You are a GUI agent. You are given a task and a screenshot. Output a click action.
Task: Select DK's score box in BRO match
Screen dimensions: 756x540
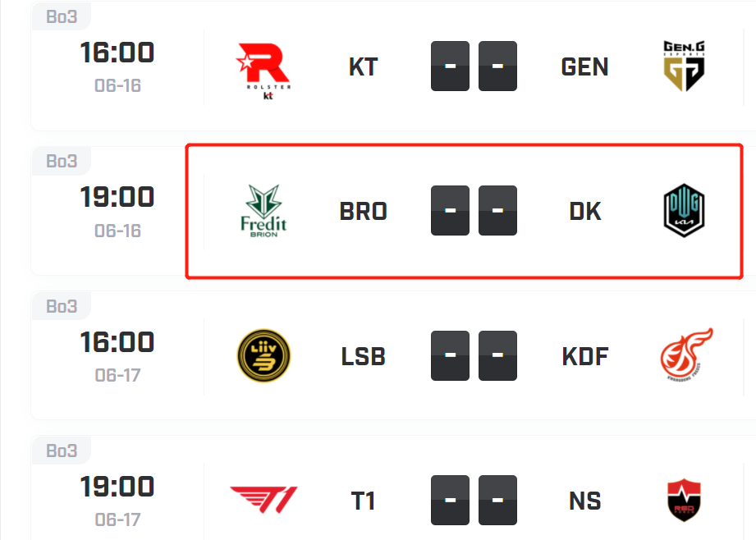click(x=497, y=210)
